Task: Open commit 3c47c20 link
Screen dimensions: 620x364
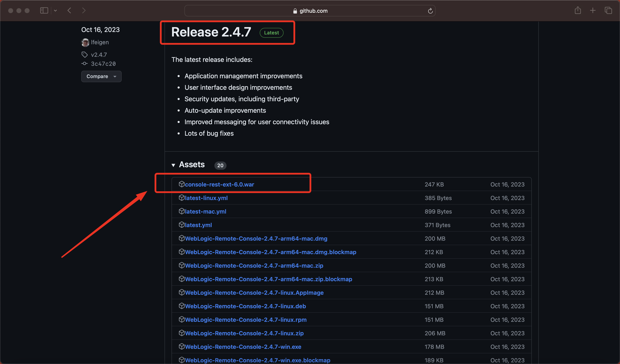Action: coord(103,64)
